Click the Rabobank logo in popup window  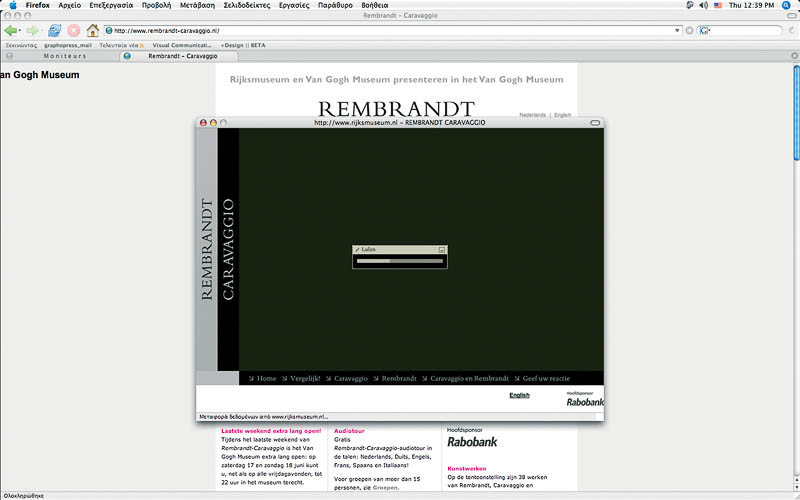[x=585, y=402]
